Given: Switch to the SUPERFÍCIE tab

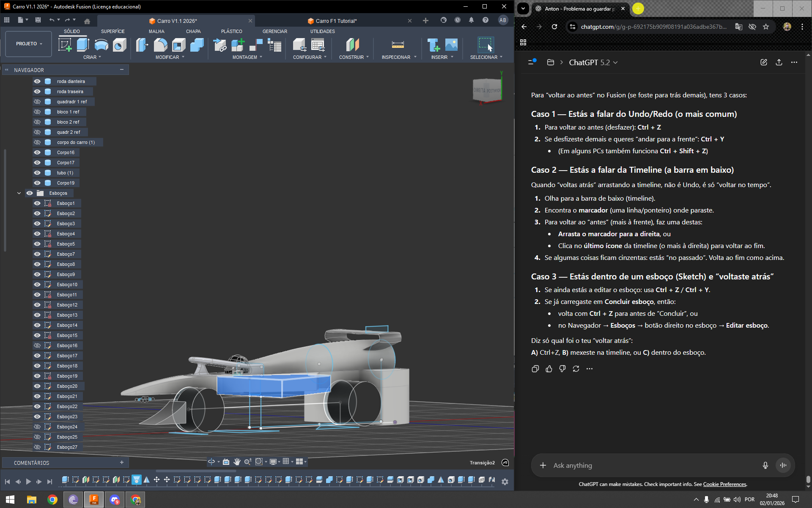Looking at the screenshot, I should tap(113, 31).
